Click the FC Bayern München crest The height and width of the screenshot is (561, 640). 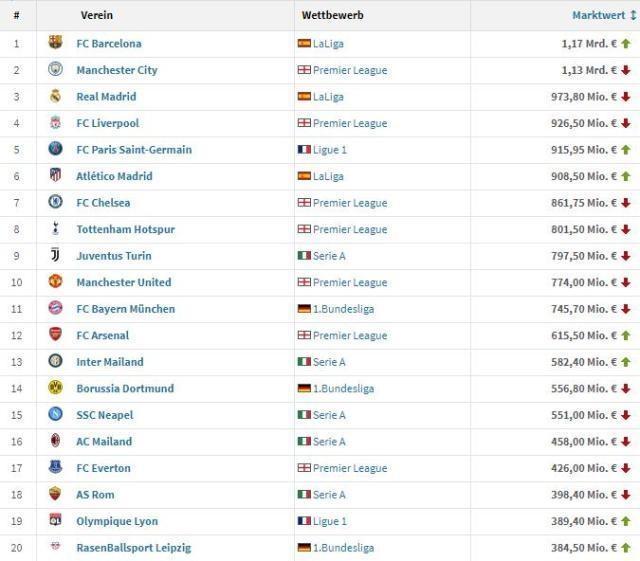click(55, 308)
